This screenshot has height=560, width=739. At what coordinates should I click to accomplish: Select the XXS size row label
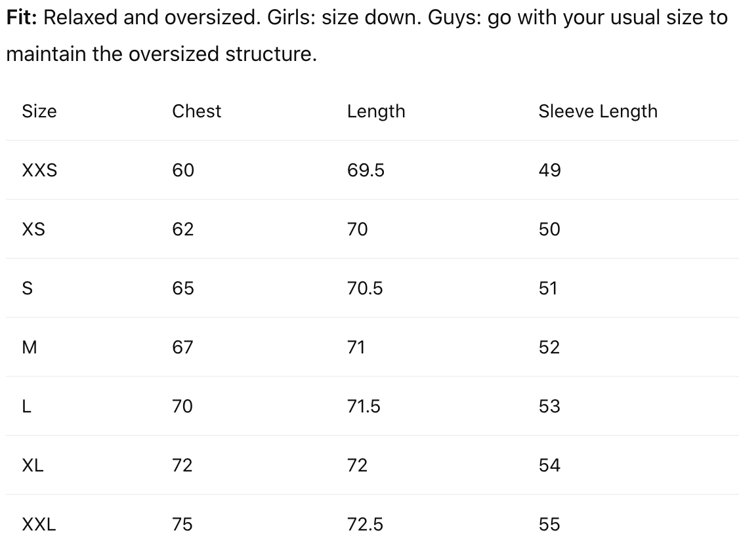pos(39,170)
